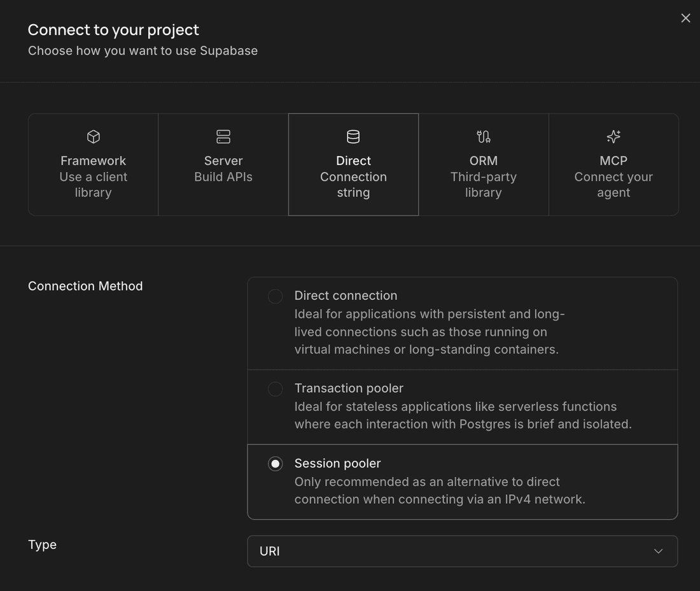Screen dimensions: 700x591
Task: Click the "Connection Method" label
Action: coord(85,286)
